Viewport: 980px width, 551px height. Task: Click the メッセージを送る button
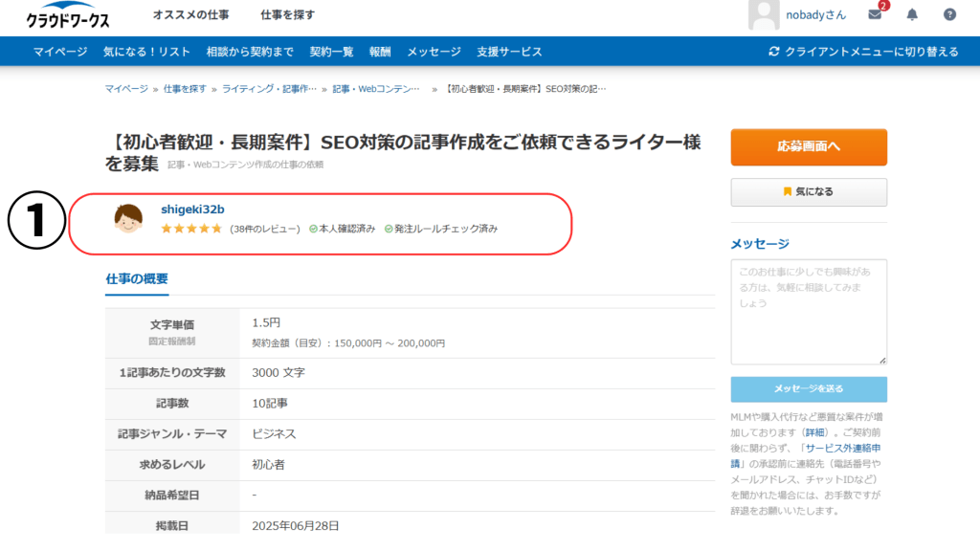tap(809, 389)
